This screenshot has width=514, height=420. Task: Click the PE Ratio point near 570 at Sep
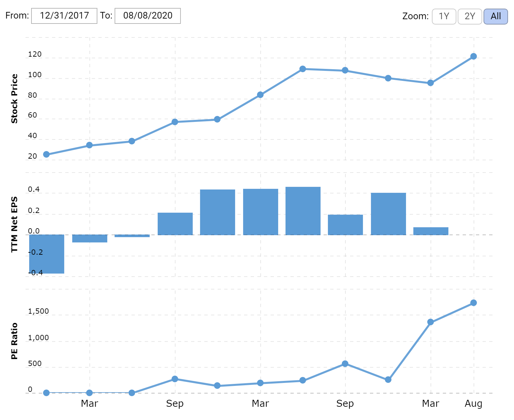pos(345,364)
